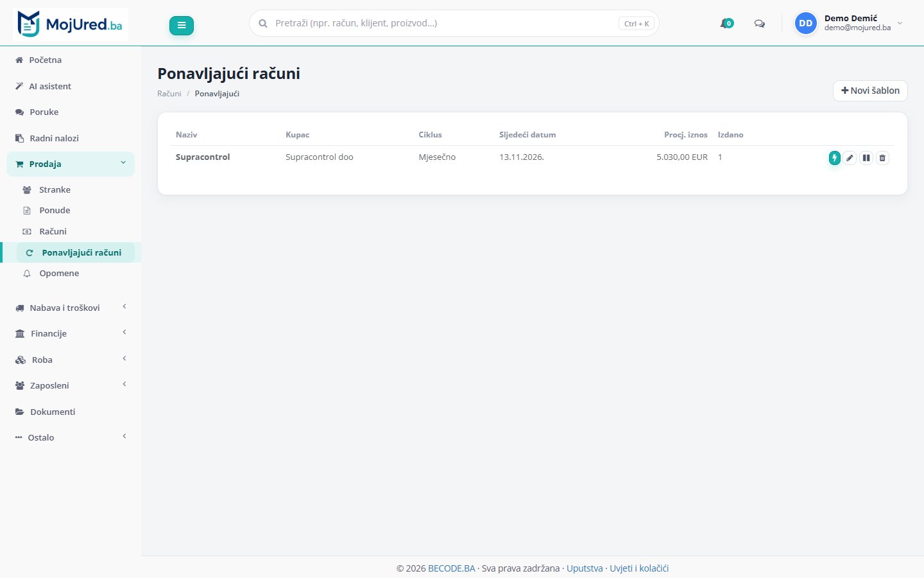The width and height of the screenshot is (924, 578).
Task: Expand Nabava i troškovi section
Action: tap(71, 308)
